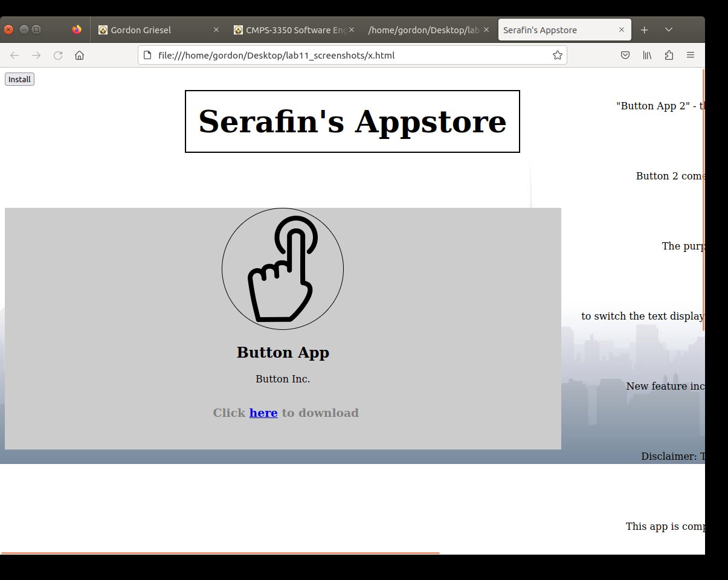Bookmark page with star icon
This screenshot has height=580, width=728.
coord(557,56)
